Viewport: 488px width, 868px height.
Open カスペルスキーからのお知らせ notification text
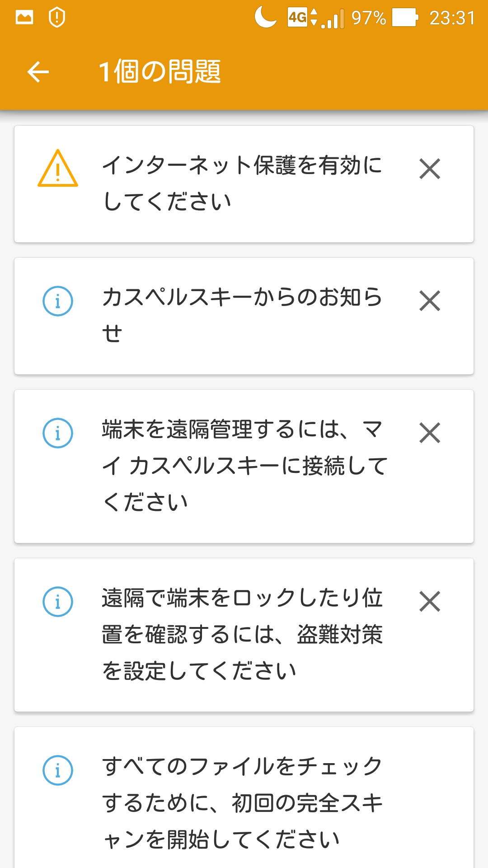point(242,315)
